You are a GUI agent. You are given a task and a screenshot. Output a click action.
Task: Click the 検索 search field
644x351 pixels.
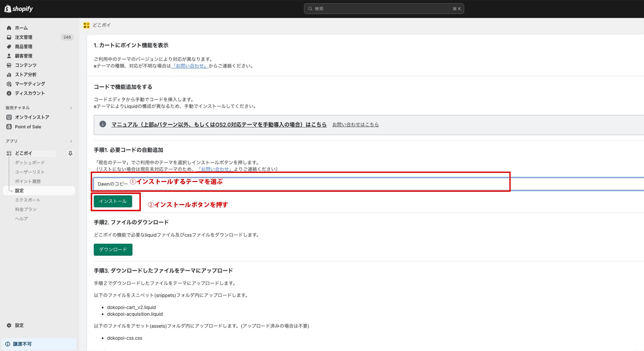(384, 9)
